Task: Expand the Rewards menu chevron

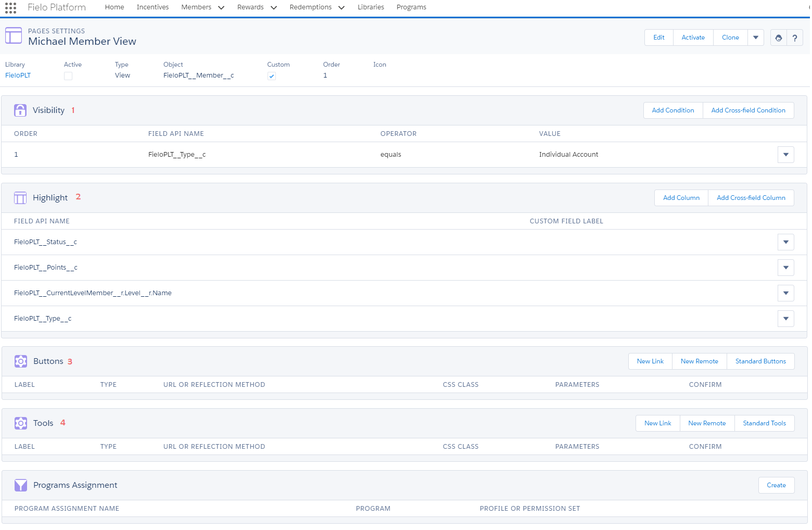Action: click(274, 8)
